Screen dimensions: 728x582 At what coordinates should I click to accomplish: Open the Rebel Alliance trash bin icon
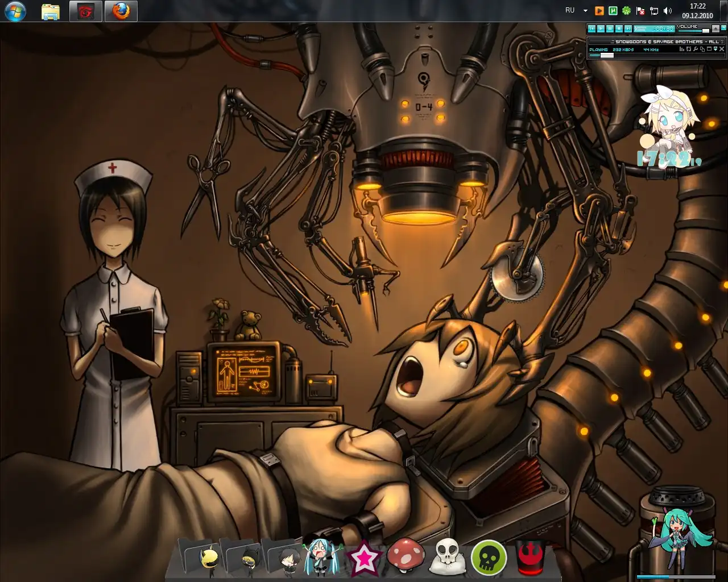531,558
